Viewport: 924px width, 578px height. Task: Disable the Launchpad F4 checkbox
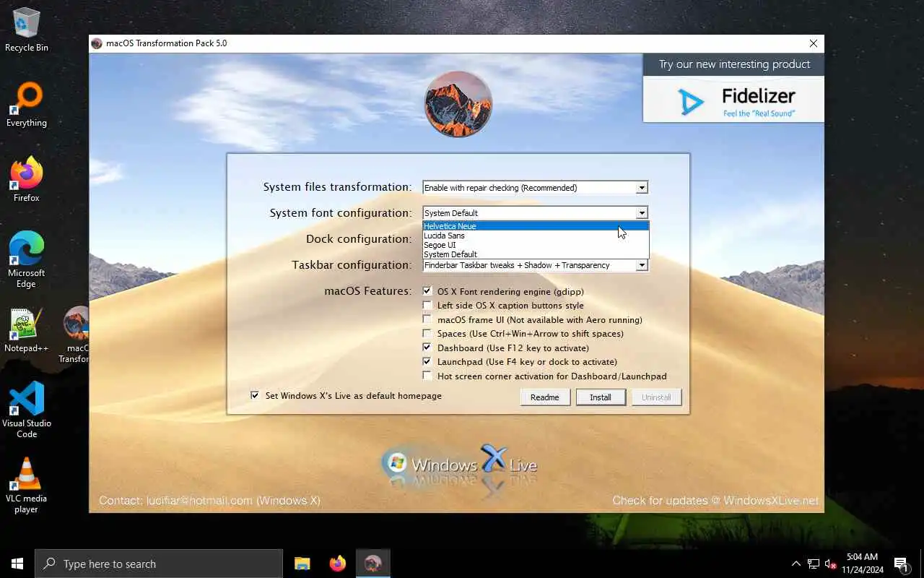tap(427, 361)
